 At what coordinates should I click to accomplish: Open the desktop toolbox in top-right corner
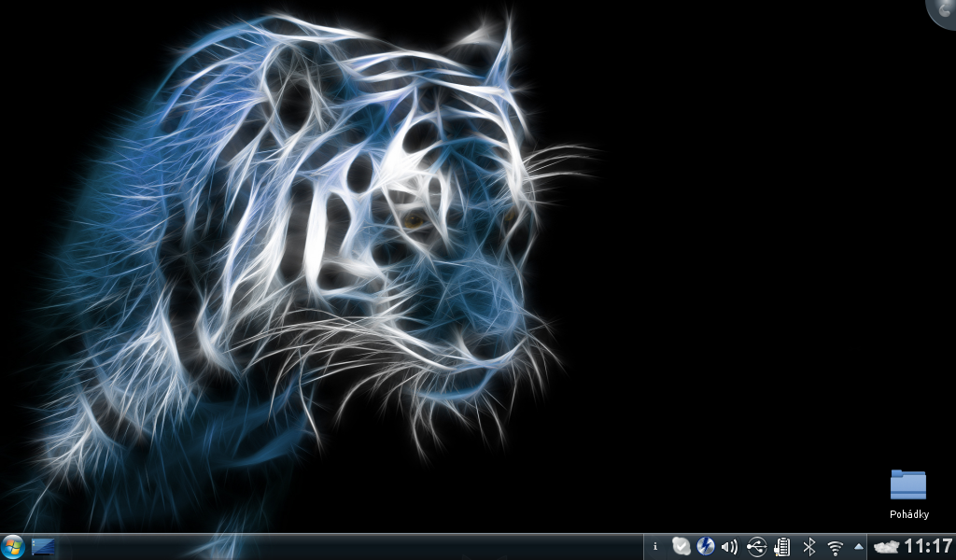(943, 12)
